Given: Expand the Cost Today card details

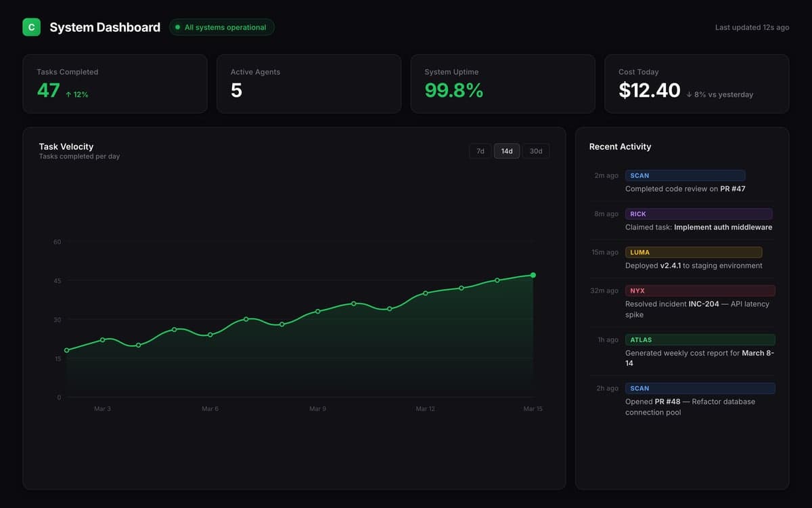Looking at the screenshot, I should pos(696,83).
